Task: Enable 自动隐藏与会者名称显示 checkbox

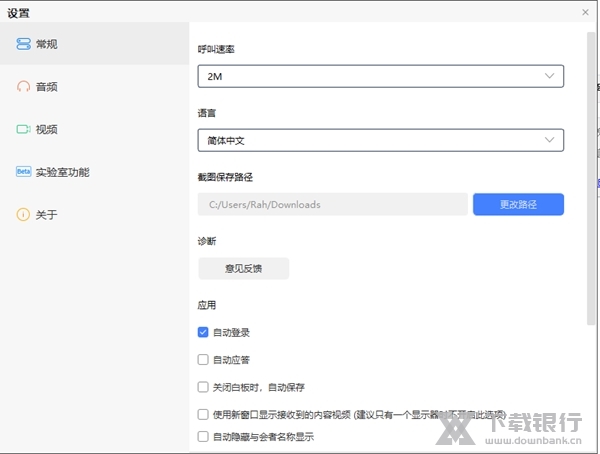Action: click(x=203, y=436)
